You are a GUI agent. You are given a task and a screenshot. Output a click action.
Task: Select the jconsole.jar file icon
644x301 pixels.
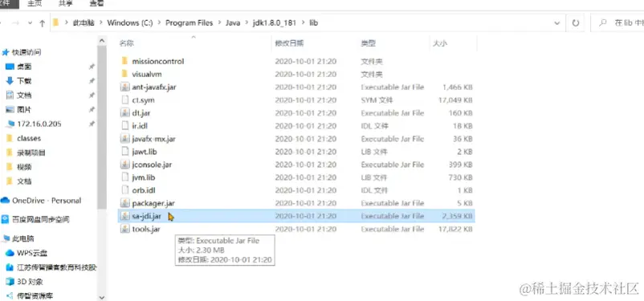(x=124, y=165)
